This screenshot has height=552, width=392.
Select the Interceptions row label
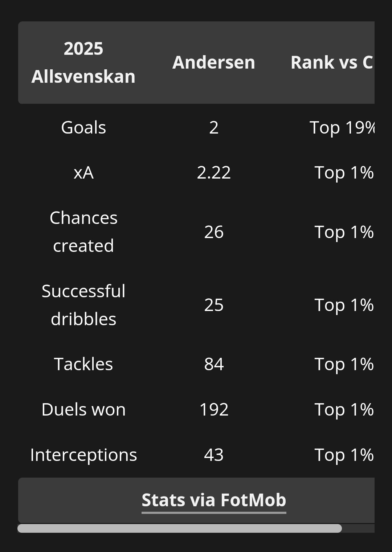click(83, 455)
